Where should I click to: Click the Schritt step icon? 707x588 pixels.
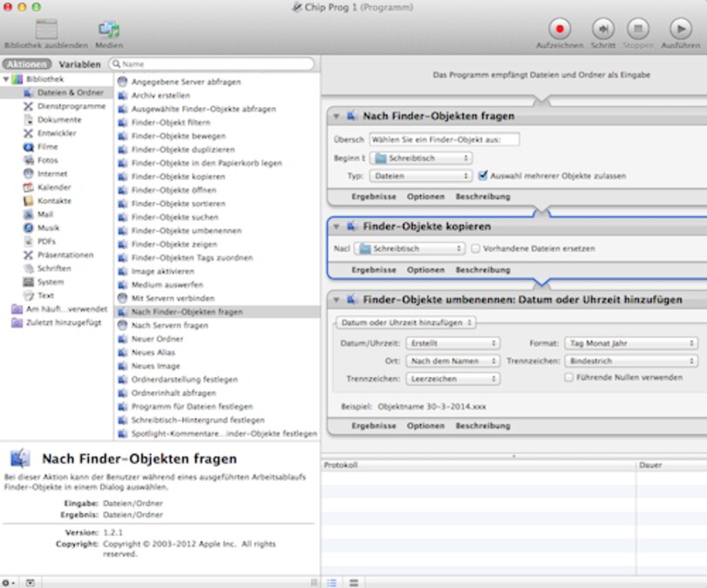click(x=602, y=27)
